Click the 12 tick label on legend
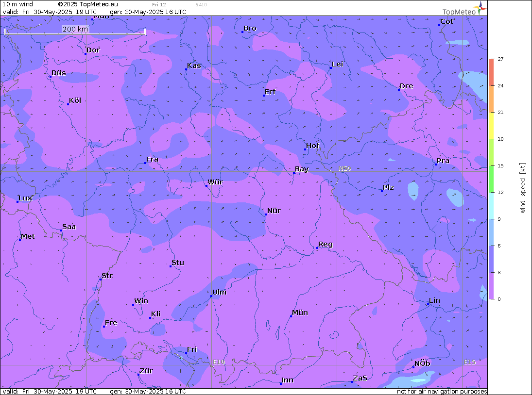Image resolution: width=532 pixels, height=395 pixels. 500,193
